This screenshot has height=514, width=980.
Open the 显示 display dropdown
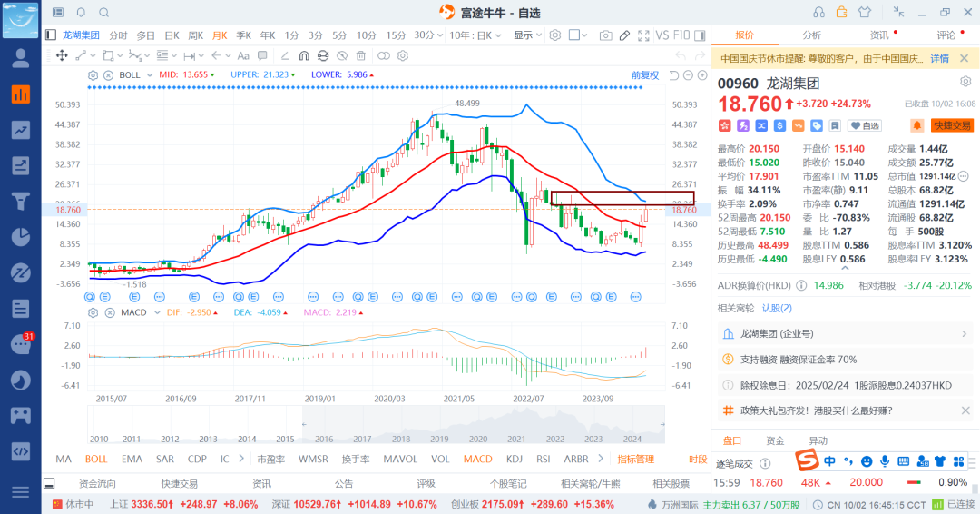pos(527,35)
